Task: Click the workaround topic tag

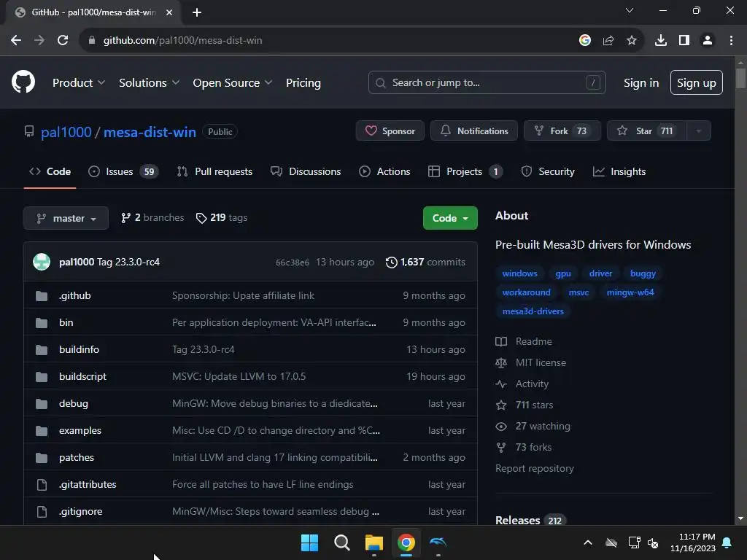Action: click(x=526, y=292)
